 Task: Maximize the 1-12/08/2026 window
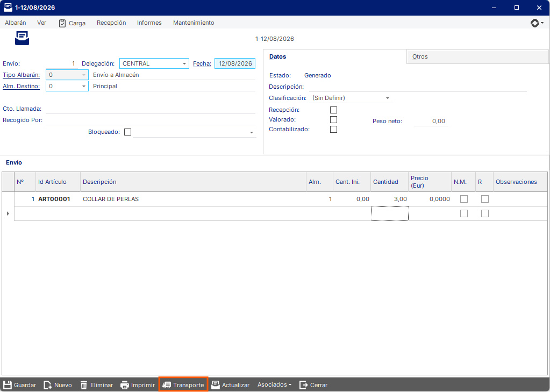(516, 8)
